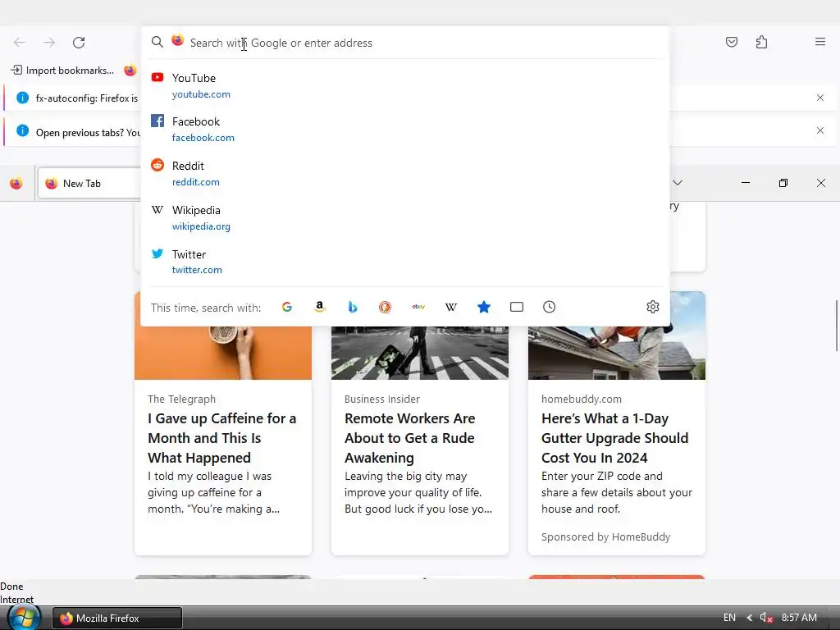Expand the hidden system tray icons arrow

(750, 618)
